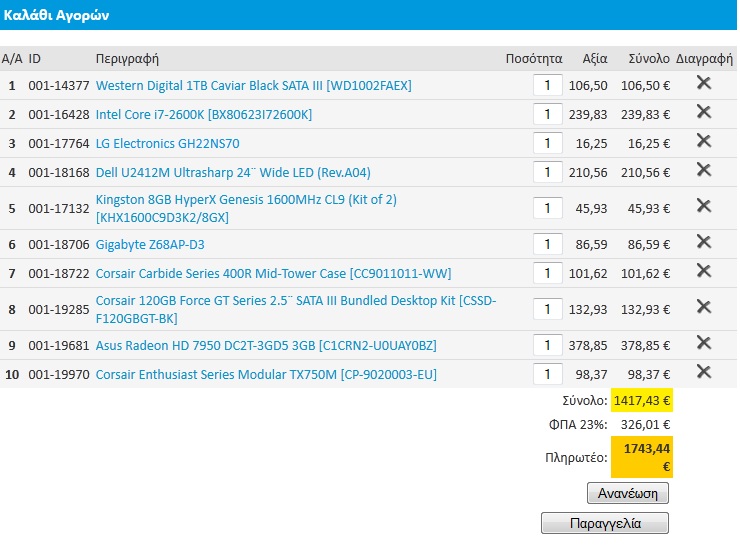The width and height of the screenshot is (740, 552).
Task: Click the row total 378,85 €
Action: tap(645, 346)
